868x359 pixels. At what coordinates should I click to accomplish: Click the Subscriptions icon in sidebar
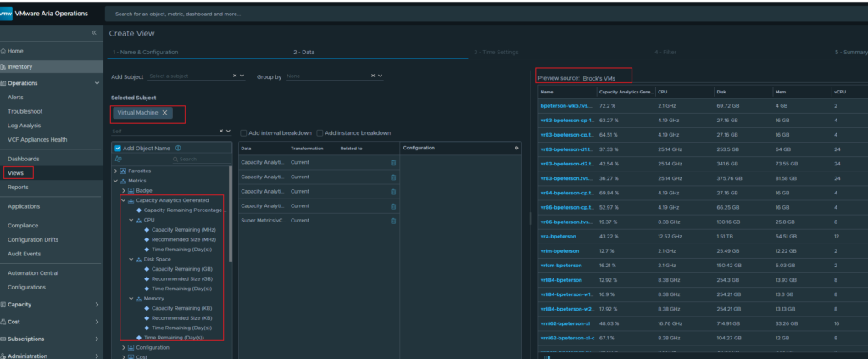coord(3,339)
